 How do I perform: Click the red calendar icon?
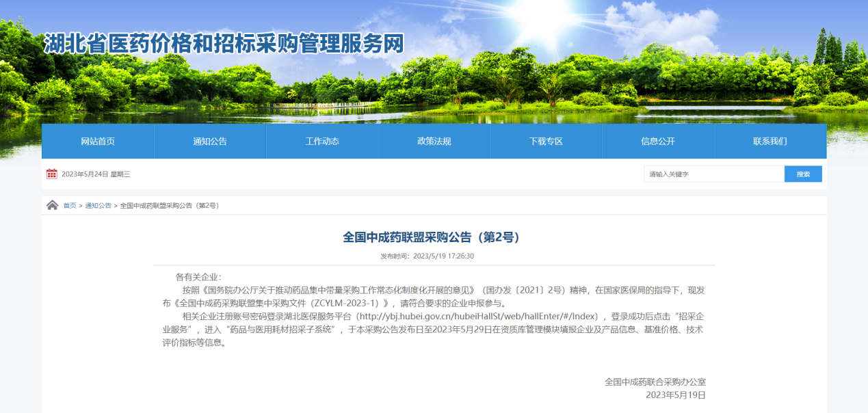[x=51, y=174]
